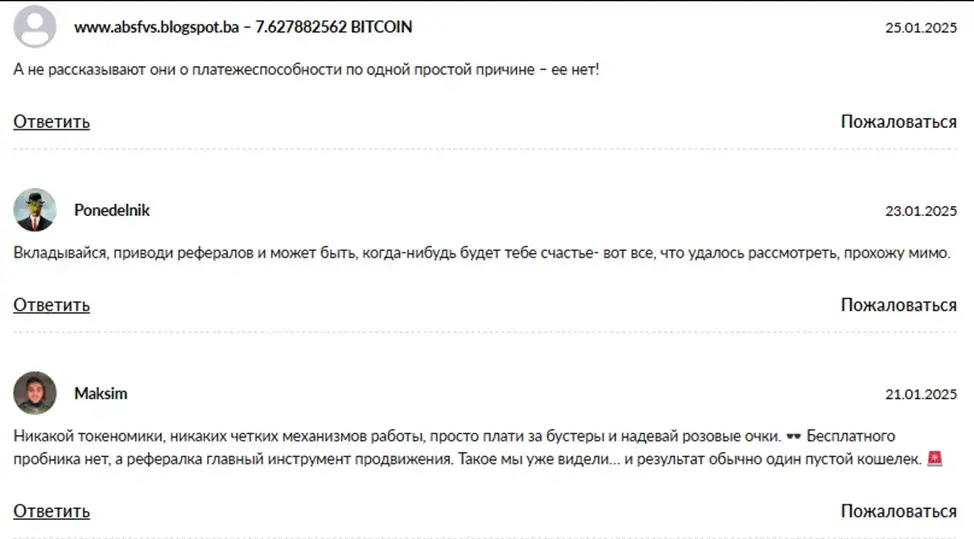This screenshot has height=539, width=974.
Task: Click the gray default avatar of absfvs commenter
Action: click(35, 27)
